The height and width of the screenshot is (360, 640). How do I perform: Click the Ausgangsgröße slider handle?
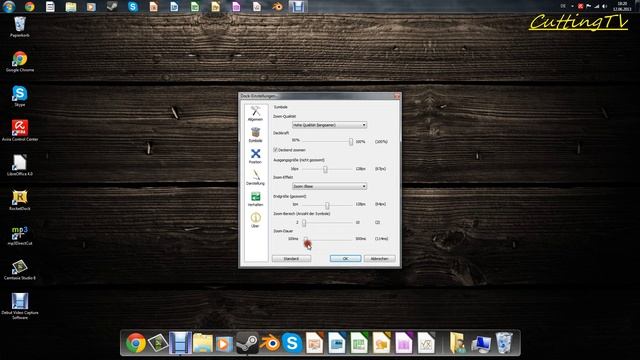pos(325,169)
